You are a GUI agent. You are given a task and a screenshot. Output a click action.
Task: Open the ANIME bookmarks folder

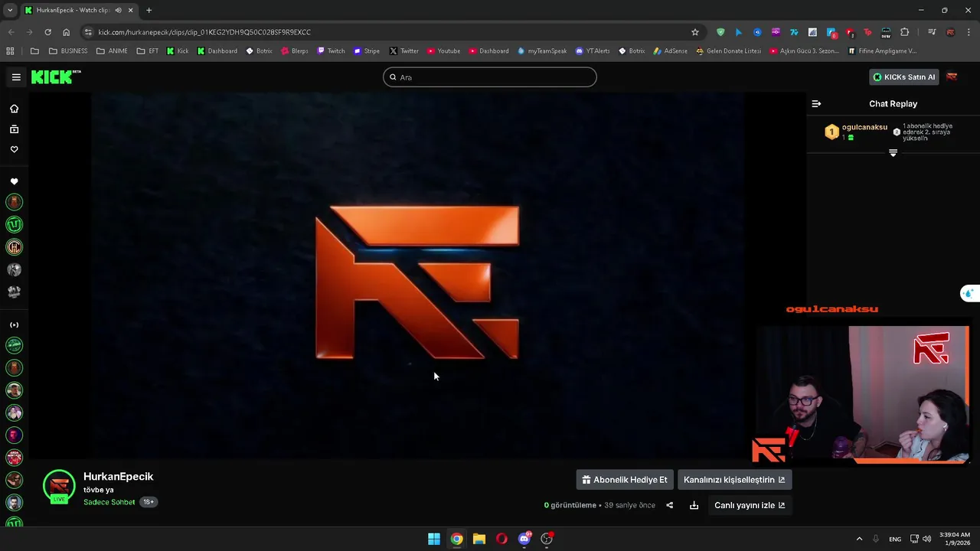112,51
